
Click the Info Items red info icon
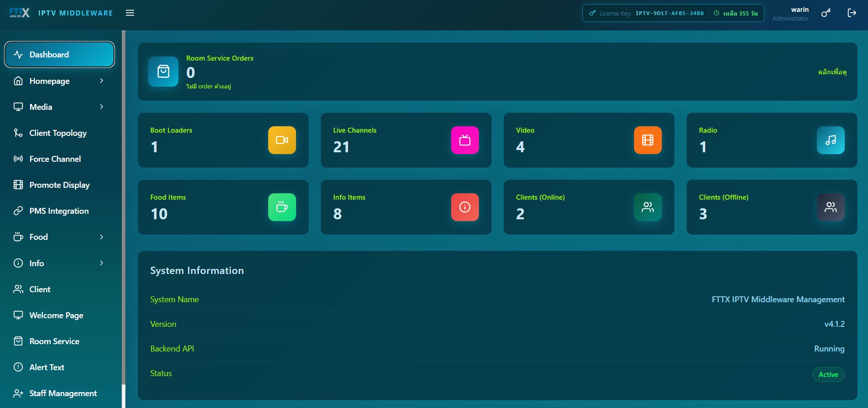pyautogui.click(x=465, y=207)
